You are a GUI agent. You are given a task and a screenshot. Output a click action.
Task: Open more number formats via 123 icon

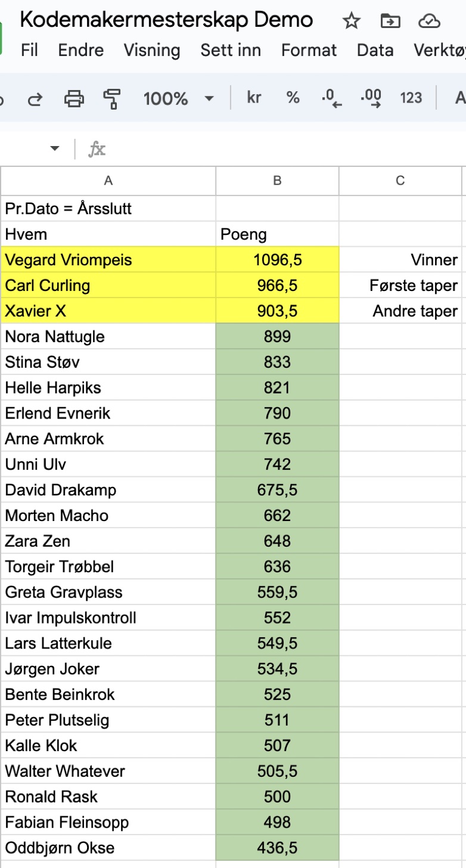[x=411, y=97]
